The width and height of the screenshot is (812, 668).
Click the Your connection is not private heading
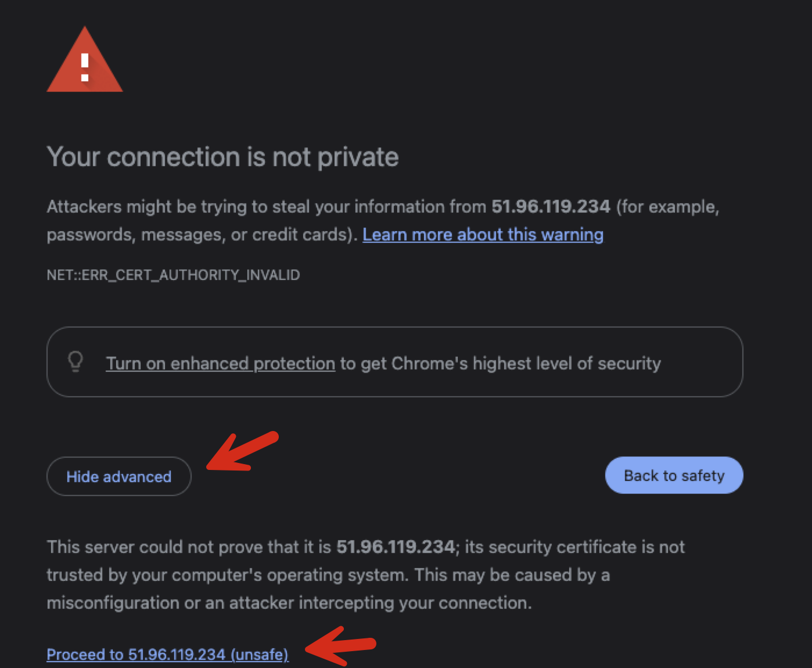coord(222,157)
